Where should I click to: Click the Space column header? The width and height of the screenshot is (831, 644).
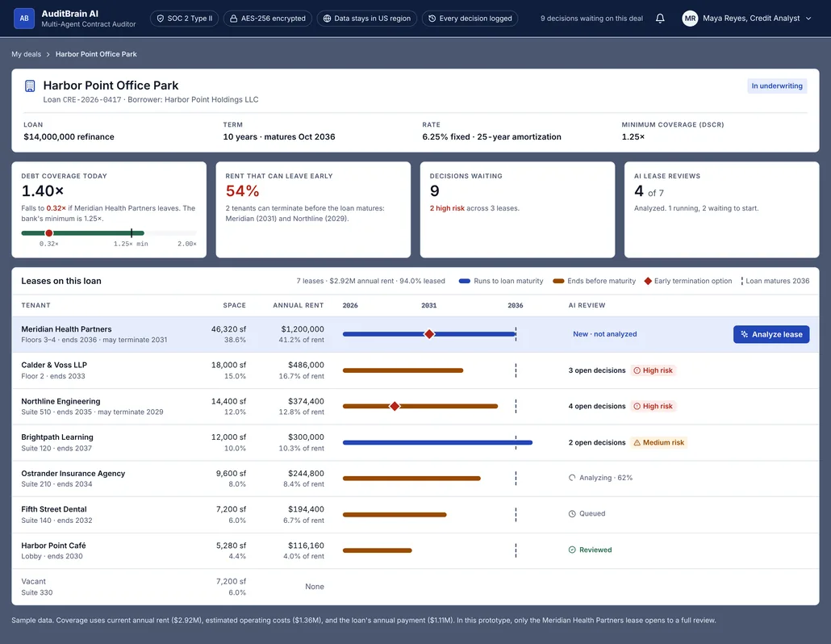point(234,305)
